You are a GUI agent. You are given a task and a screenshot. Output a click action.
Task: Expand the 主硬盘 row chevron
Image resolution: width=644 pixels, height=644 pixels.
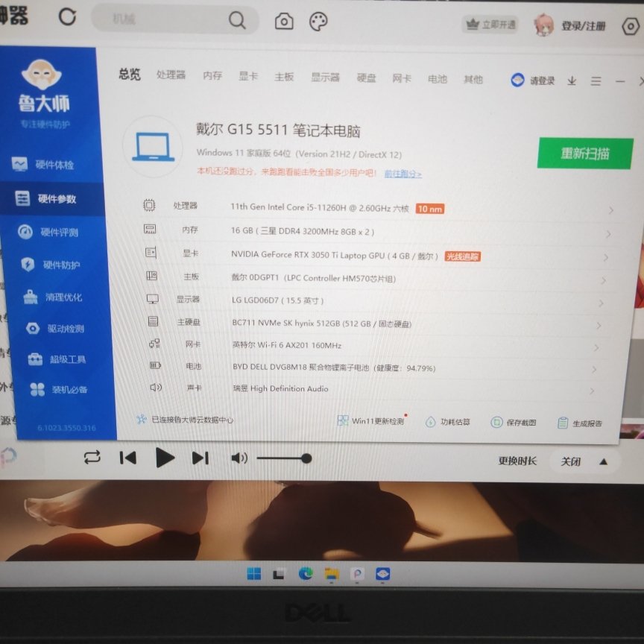coord(599,326)
